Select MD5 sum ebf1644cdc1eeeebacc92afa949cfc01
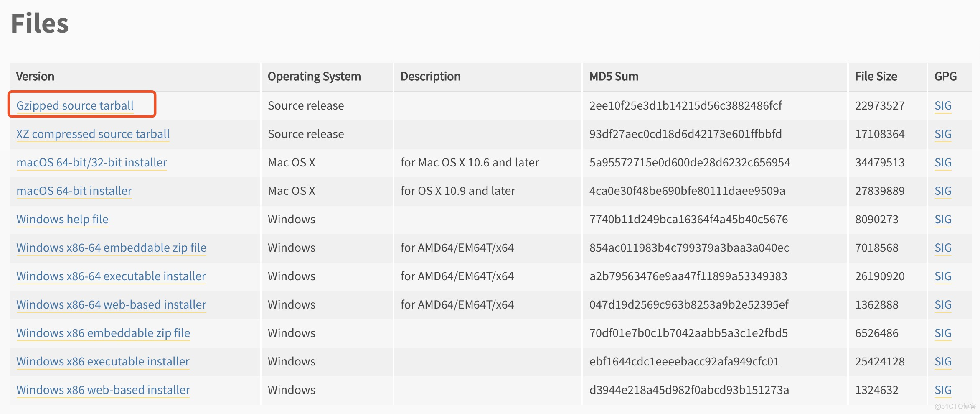The height and width of the screenshot is (414, 980). click(x=684, y=362)
